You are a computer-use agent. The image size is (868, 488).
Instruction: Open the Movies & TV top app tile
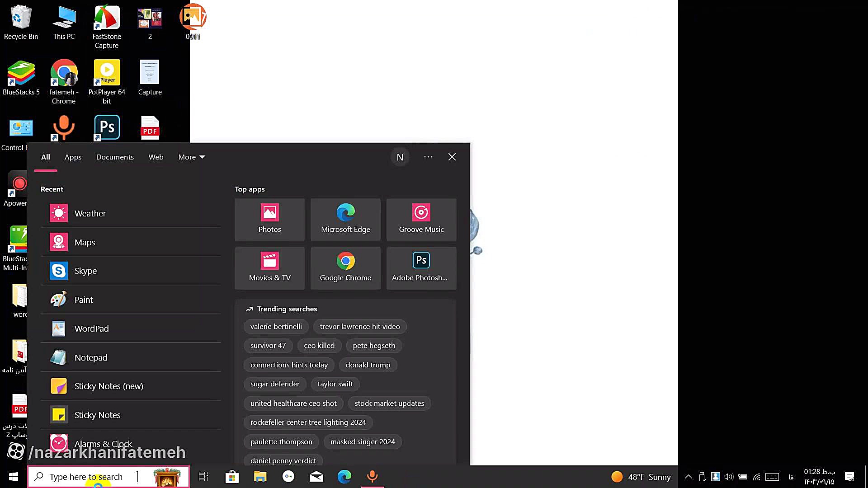[269, 267]
